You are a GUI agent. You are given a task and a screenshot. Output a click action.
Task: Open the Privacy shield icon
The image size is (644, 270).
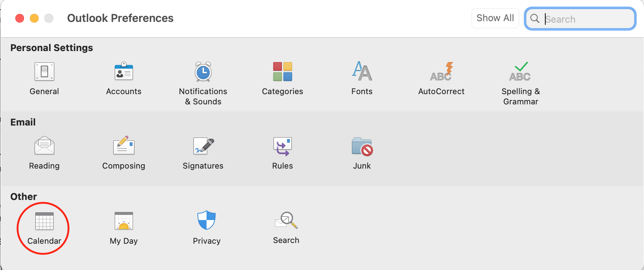click(x=207, y=220)
